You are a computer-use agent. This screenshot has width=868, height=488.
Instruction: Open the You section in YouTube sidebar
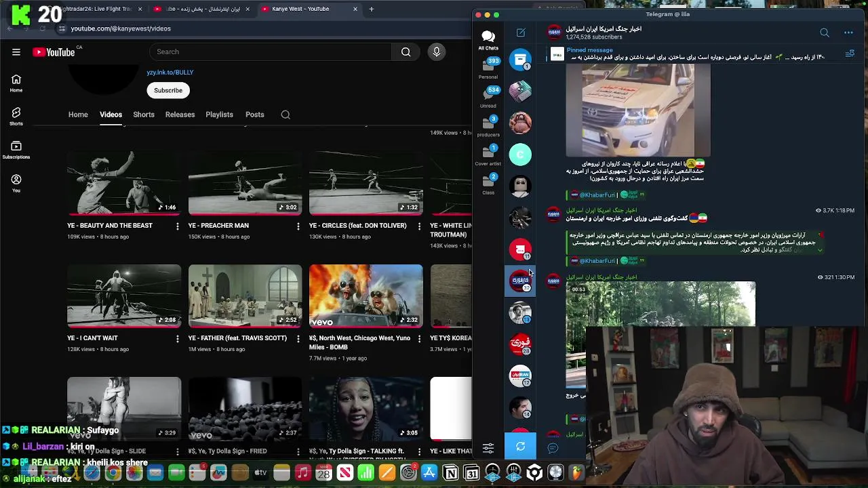pyautogui.click(x=16, y=183)
